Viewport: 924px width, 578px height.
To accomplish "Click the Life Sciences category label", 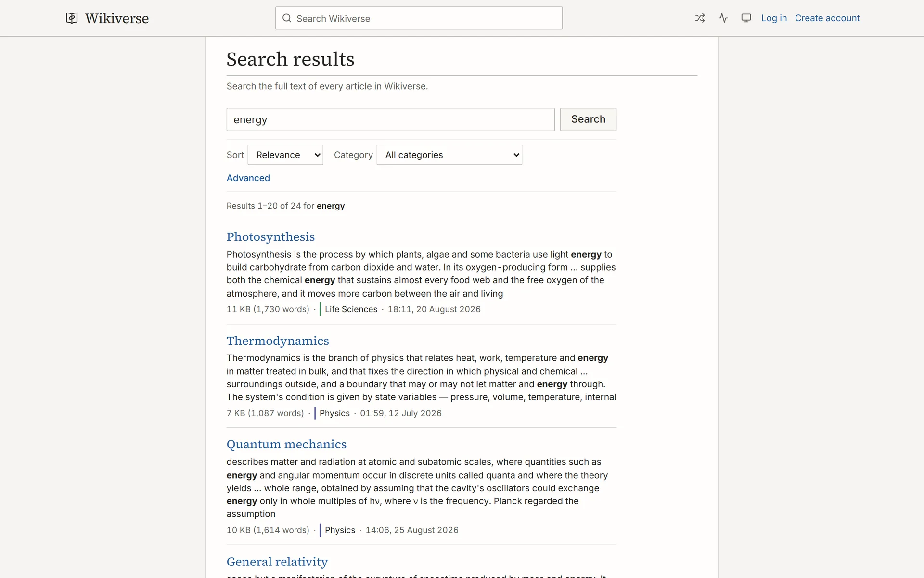I will point(351,309).
